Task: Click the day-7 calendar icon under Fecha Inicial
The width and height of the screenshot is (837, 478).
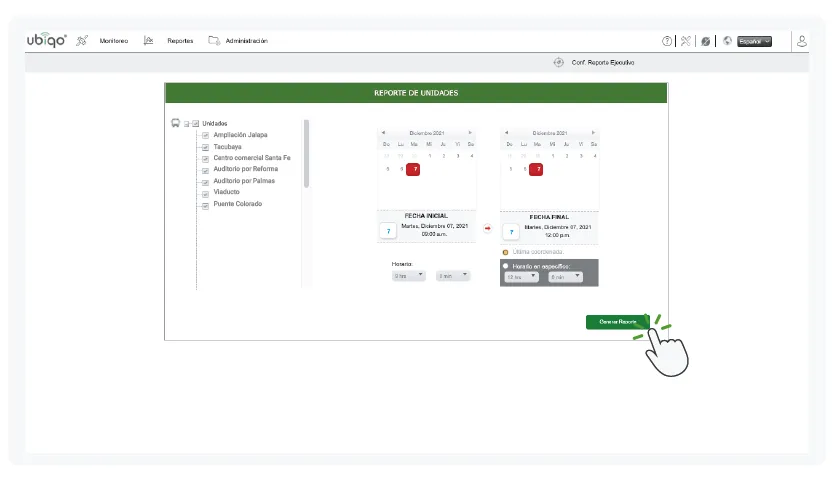Action: click(388, 231)
